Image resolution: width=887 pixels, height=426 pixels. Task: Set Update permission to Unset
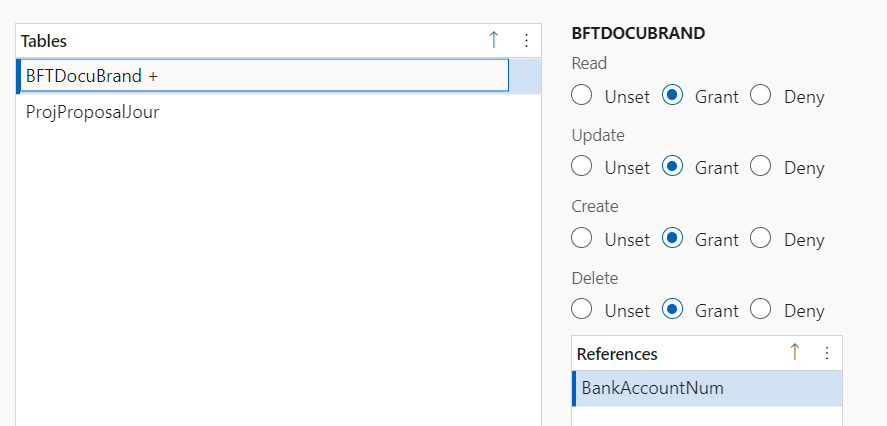(582, 166)
